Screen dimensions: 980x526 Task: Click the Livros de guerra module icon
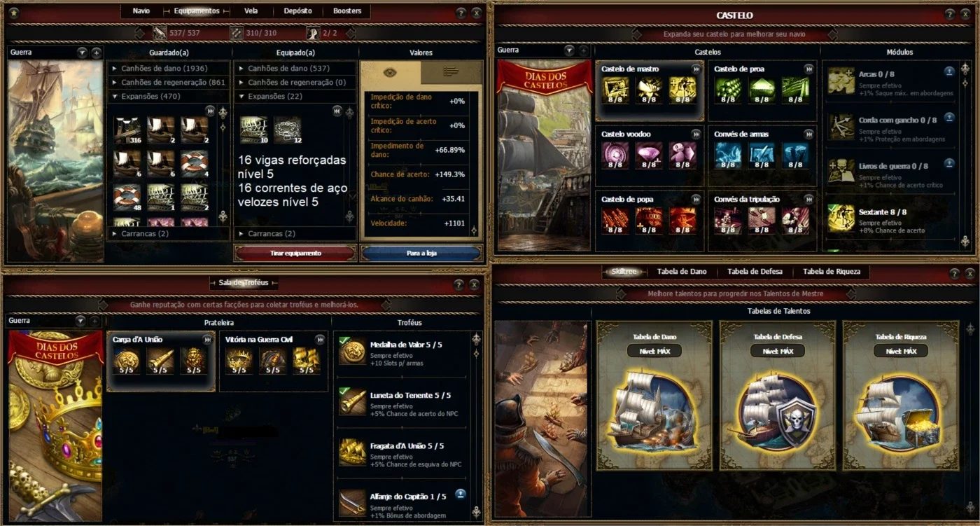pyautogui.click(x=841, y=172)
